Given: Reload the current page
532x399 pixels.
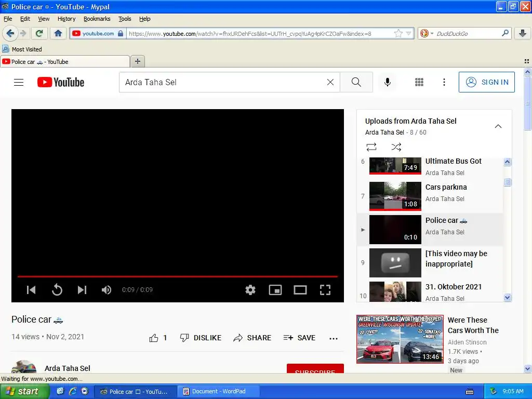Looking at the screenshot, I should (x=39, y=33).
